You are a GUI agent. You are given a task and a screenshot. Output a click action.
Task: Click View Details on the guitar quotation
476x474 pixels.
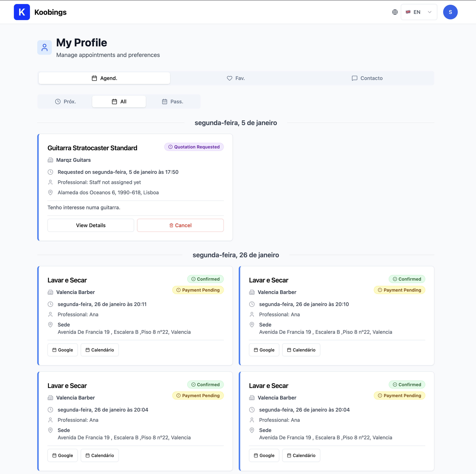(90, 225)
